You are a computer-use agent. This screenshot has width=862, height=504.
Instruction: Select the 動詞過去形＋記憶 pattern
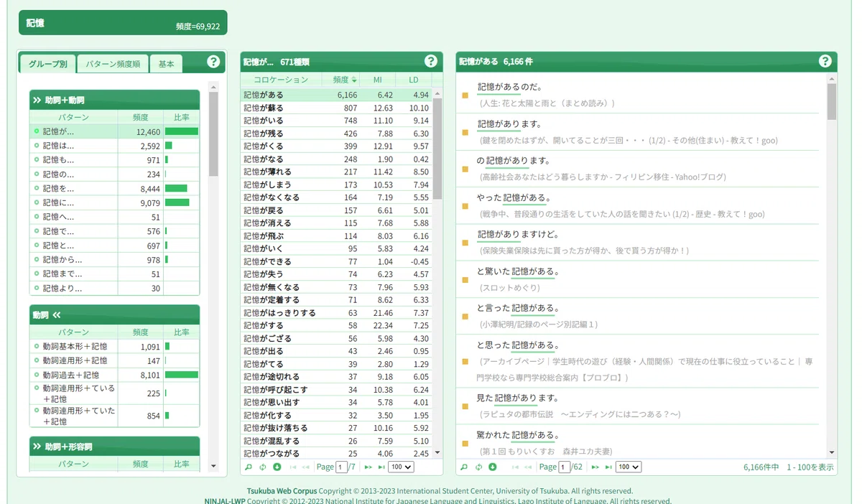tap(115, 375)
